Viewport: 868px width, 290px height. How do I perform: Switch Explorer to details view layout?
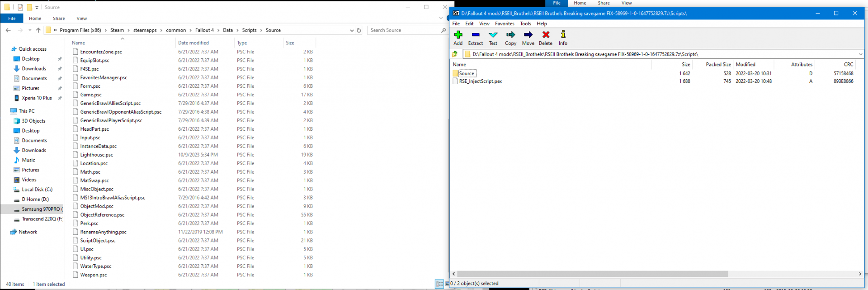(x=439, y=284)
